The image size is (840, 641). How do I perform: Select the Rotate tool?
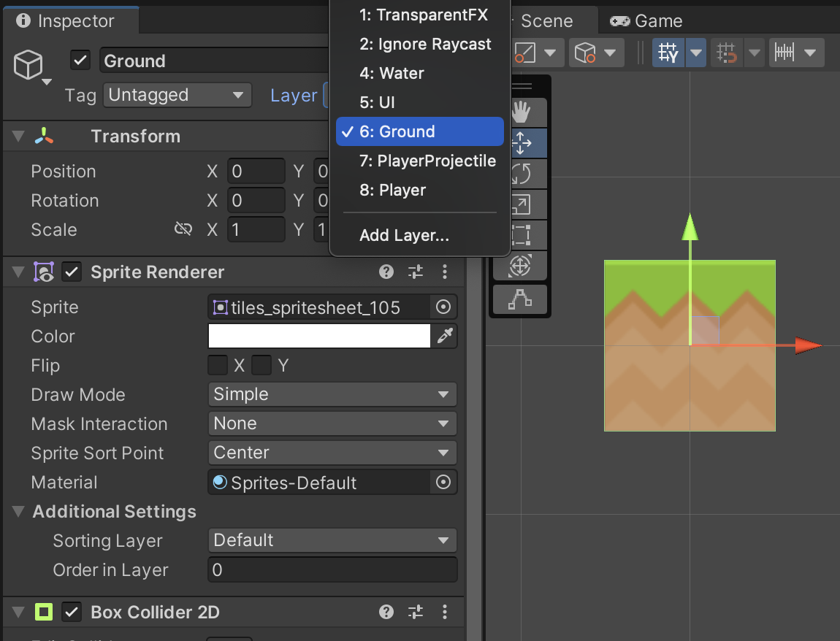click(x=519, y=174)
